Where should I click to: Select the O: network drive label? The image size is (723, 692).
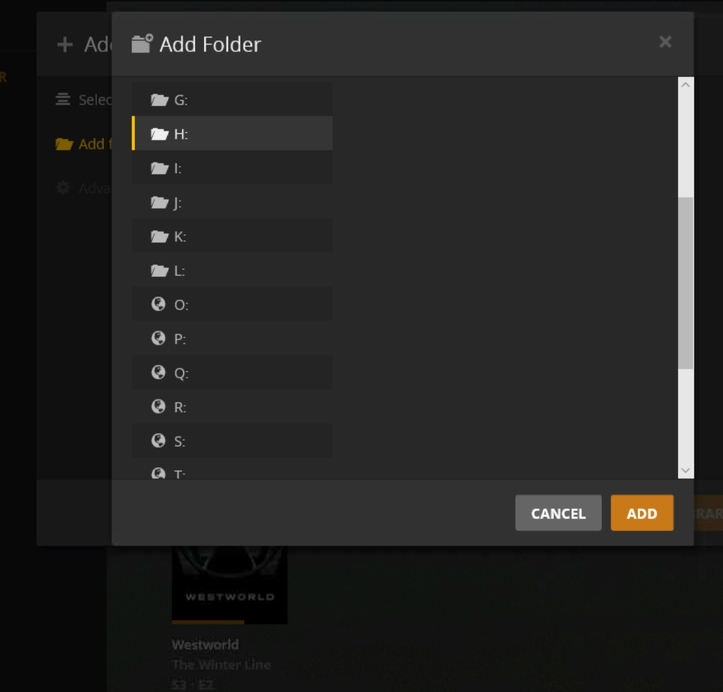tap(181, 305)
